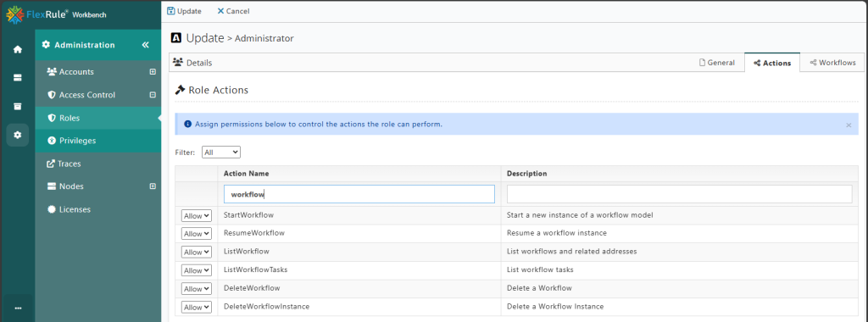Click the Update save disk icon

(x=170, y=11)
